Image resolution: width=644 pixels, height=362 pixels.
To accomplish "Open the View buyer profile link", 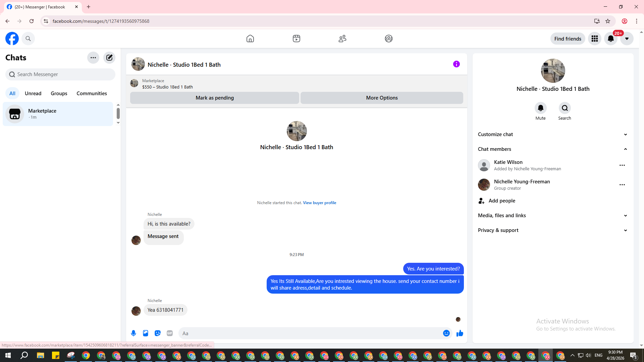I will pyautogui.click(x=319, y=203).
